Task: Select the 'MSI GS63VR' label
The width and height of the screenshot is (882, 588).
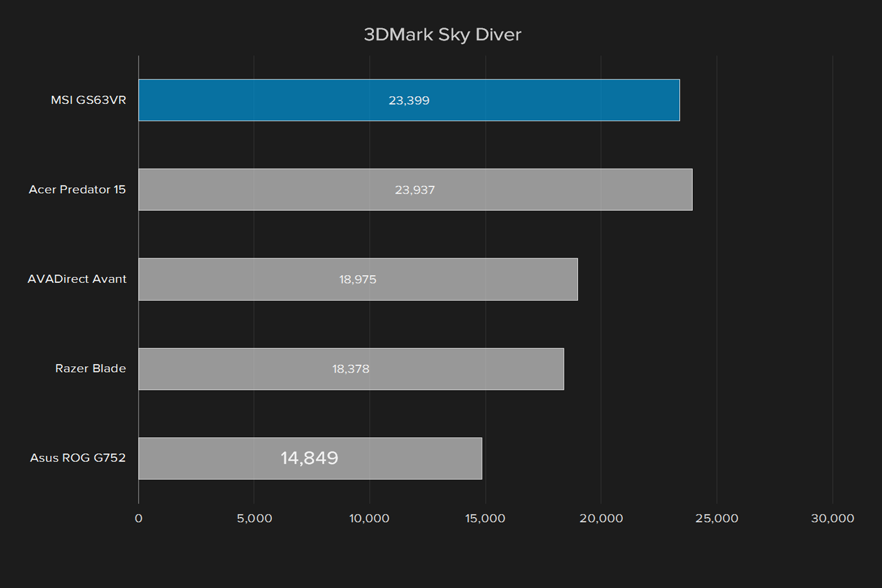Action: tap(89, 100)
